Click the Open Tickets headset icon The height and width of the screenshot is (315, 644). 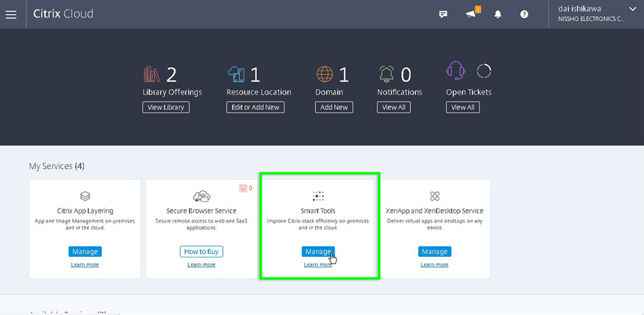pos(456,71)
